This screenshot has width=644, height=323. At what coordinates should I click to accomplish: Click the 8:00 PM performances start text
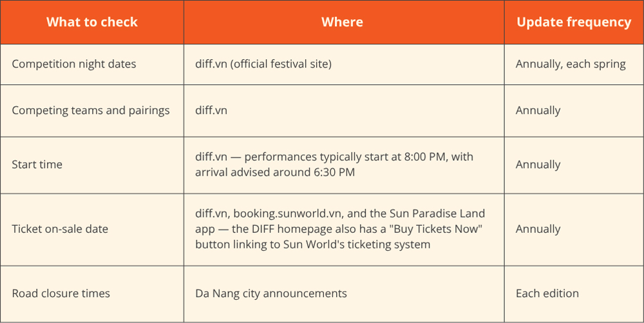coord(334,157)
